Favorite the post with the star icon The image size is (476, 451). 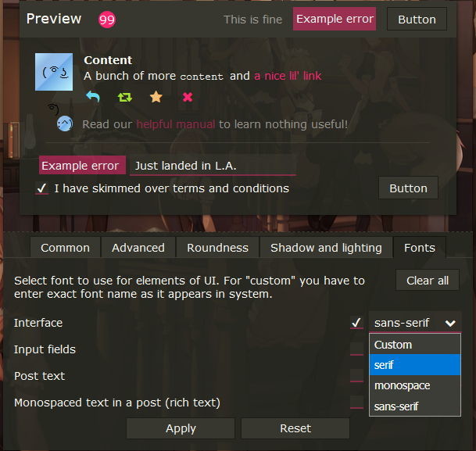(x=156, y=97)
